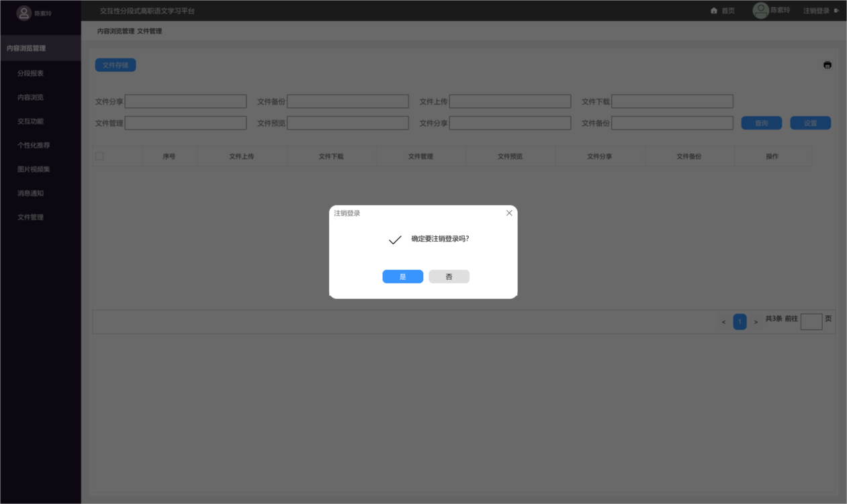847x504 pixels.
Task: Confirm logout with 是 button
Action: 402,276
